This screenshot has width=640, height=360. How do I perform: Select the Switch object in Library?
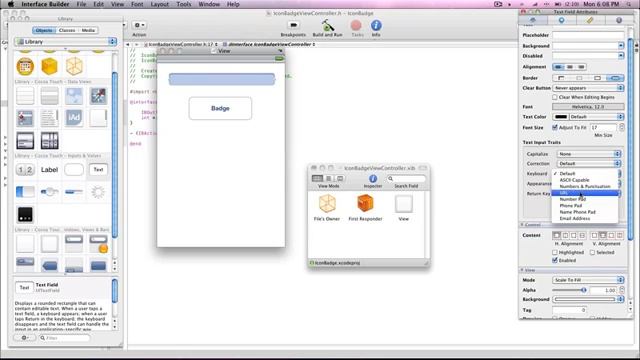tap(25, 192)
